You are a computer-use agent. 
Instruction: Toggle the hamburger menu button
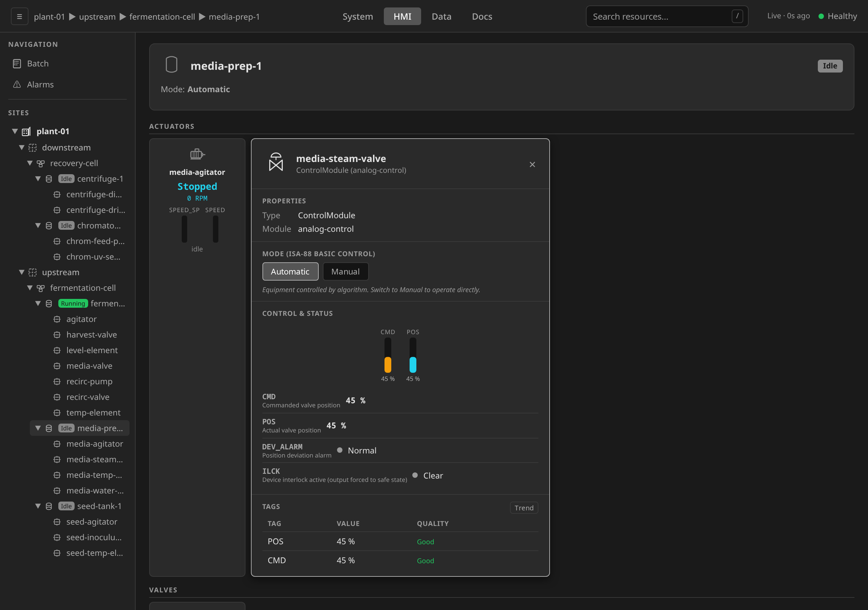pos(20,17)
